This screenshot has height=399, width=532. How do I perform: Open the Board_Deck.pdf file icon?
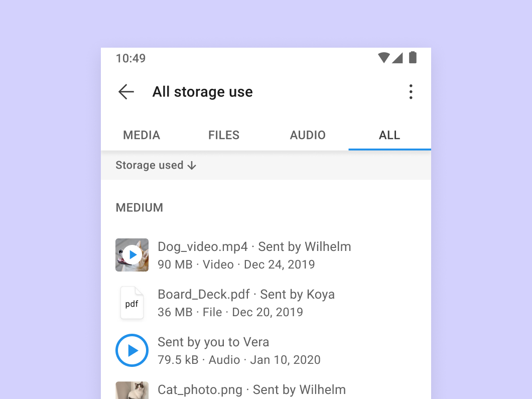tap(131, 303)
